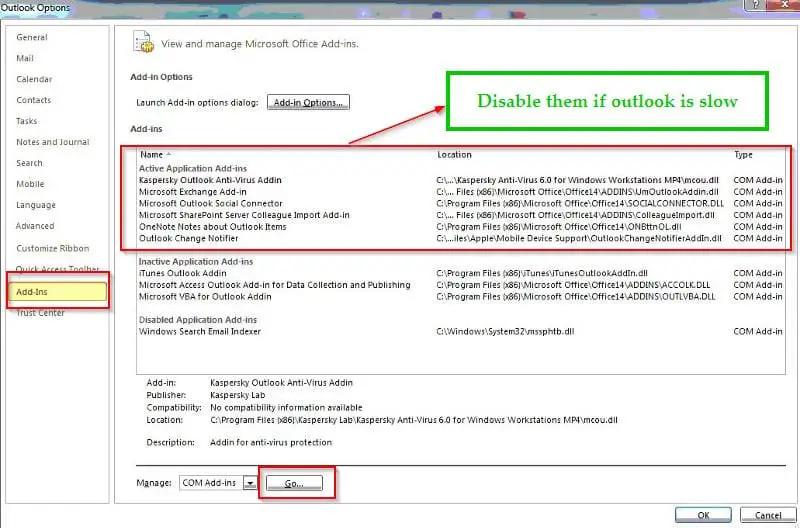This screenshot has width=800, height=528.
Task: Select OneNote Notes about Outlook Items
Action: [460, 227]
